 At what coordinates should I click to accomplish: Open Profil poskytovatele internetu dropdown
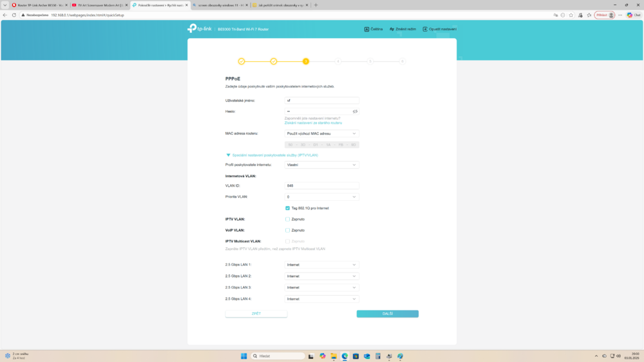321,165
